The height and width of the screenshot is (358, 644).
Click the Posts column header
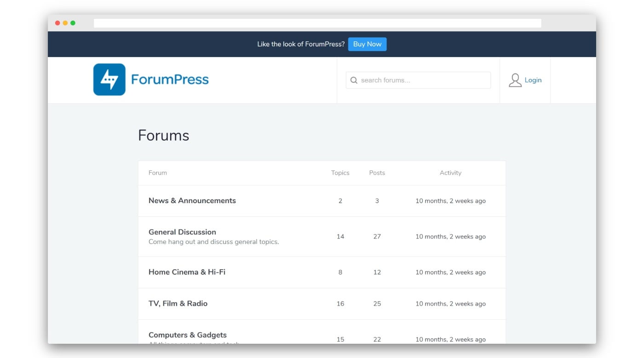pos(377,173)
